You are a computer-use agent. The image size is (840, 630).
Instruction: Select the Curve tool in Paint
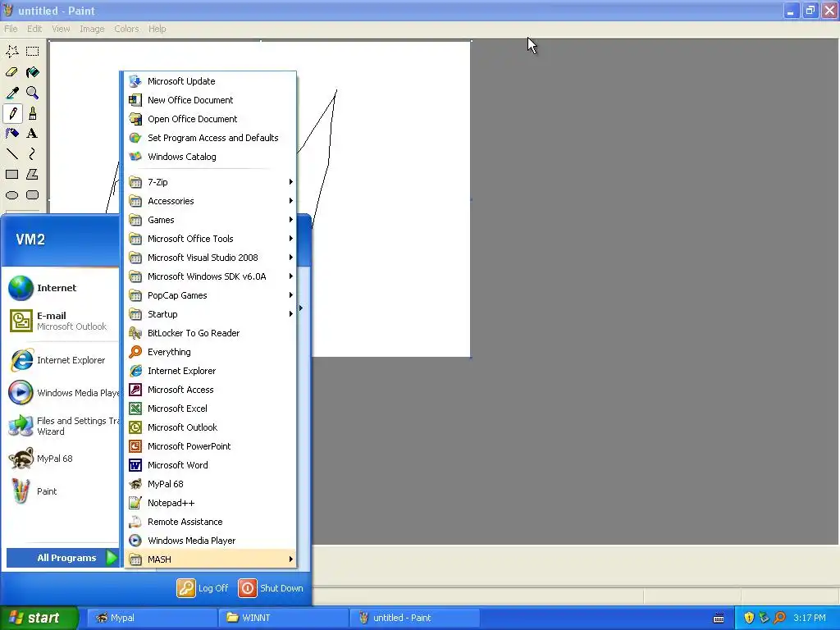click(x=32, y=154)
